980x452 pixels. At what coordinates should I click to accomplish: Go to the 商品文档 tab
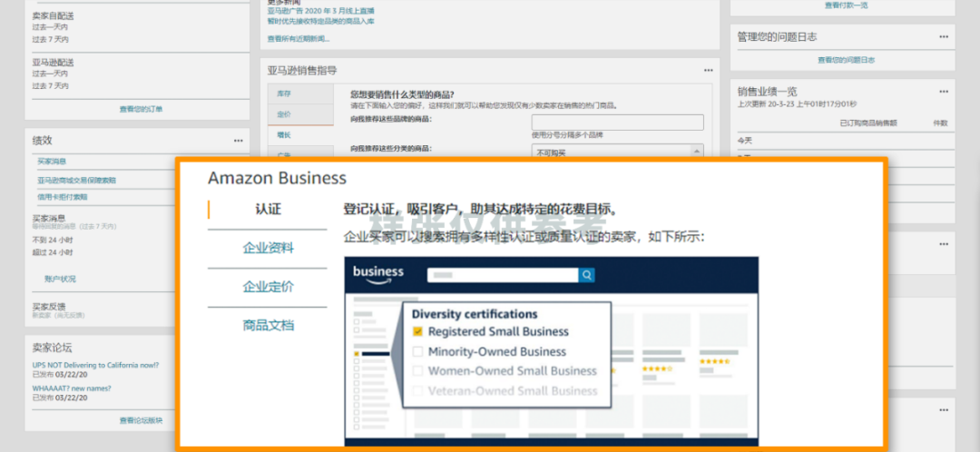(x=268, y=326)
